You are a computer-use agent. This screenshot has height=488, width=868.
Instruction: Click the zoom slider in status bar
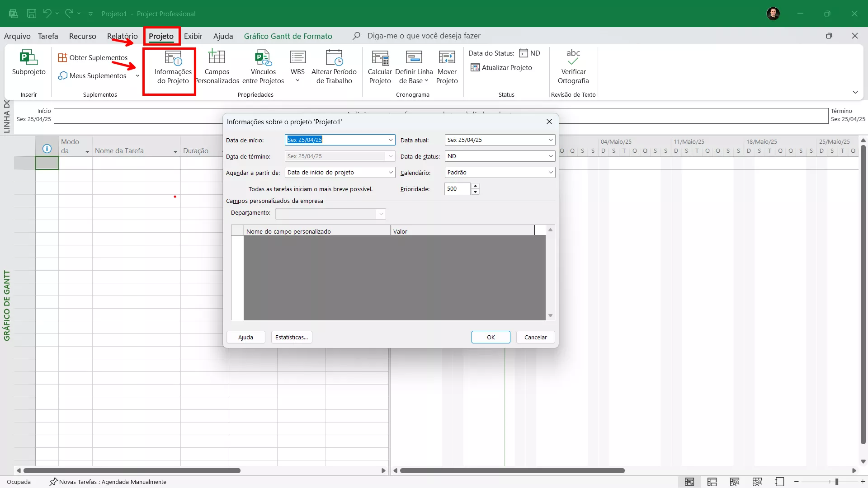(x=836, y=482)
